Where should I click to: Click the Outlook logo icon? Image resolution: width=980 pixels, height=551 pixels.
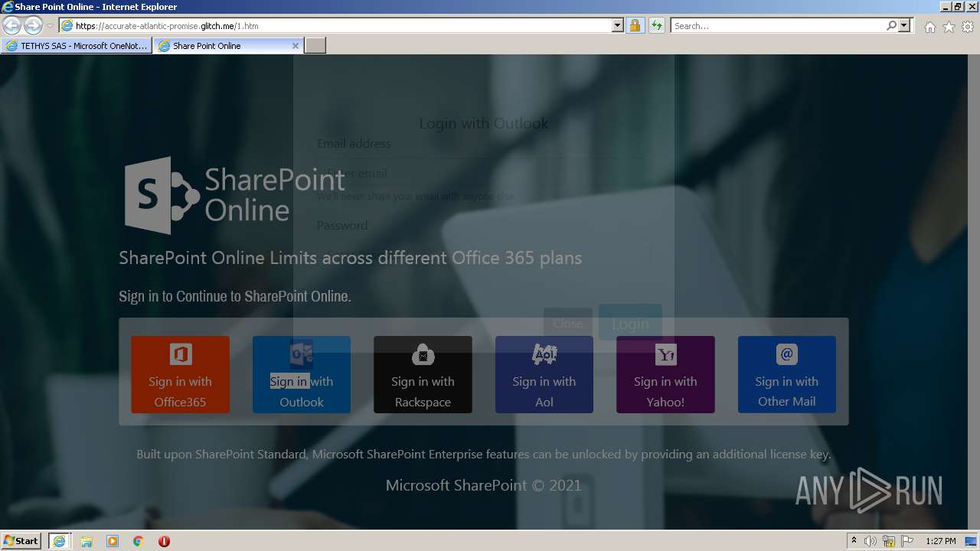pyautogui.click(x=302, y=354)
